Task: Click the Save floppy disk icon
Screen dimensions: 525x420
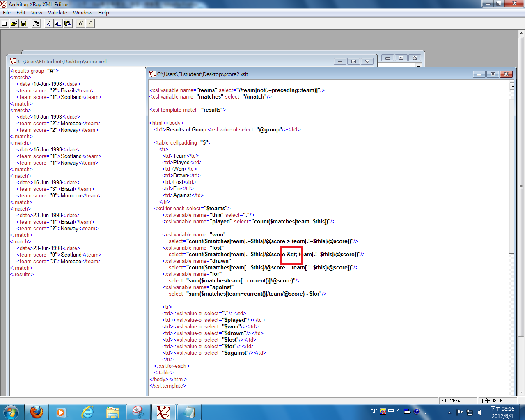Action: (23, 23)
